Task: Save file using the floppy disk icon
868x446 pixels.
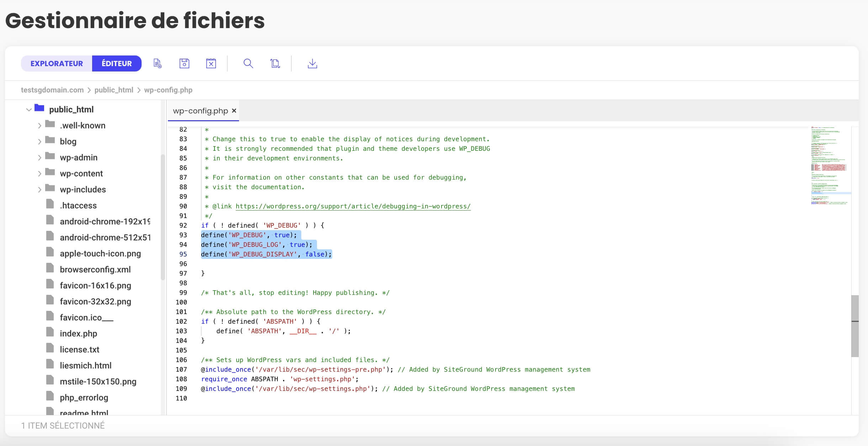Action: point(184,64)
